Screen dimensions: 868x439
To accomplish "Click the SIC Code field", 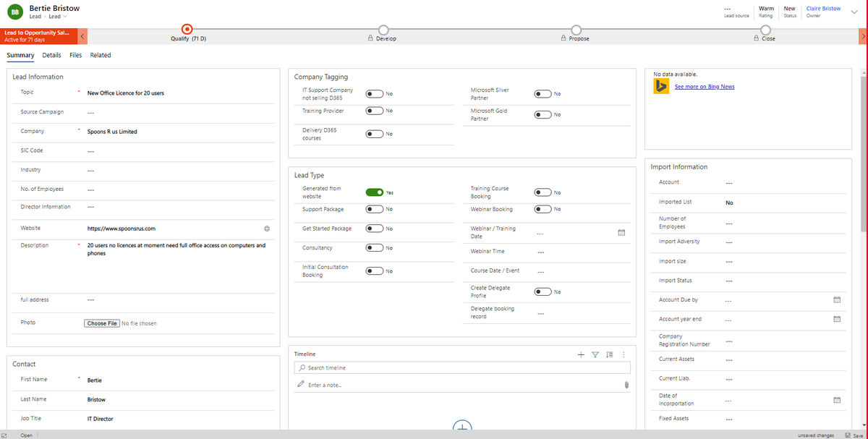I will point(179,151).
